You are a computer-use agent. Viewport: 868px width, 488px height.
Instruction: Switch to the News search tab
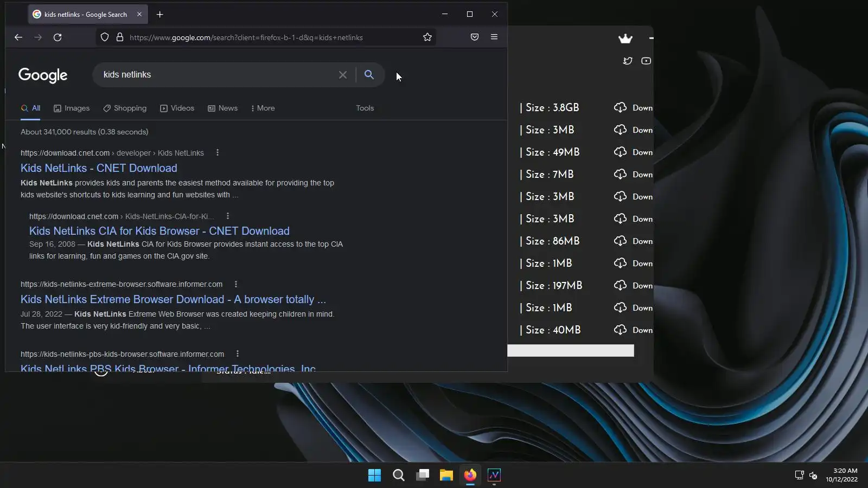(x=222, y=108)
